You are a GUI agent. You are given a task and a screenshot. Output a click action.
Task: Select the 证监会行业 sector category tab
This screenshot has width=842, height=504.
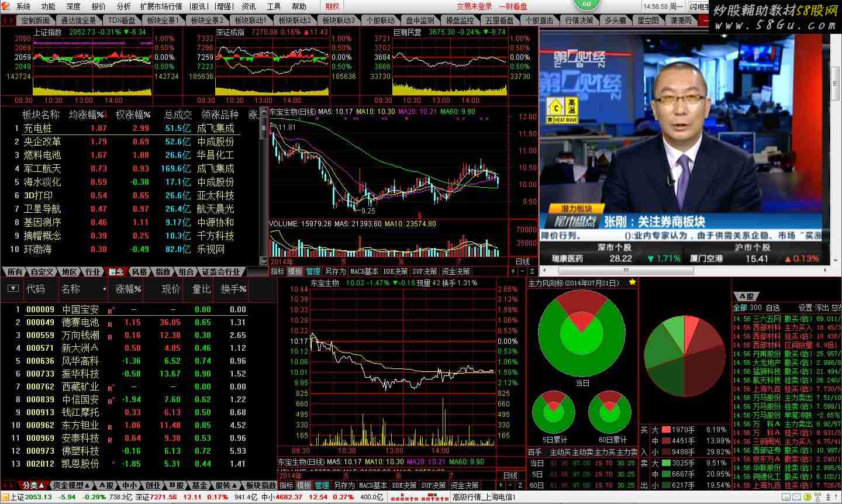pos(221,271)
